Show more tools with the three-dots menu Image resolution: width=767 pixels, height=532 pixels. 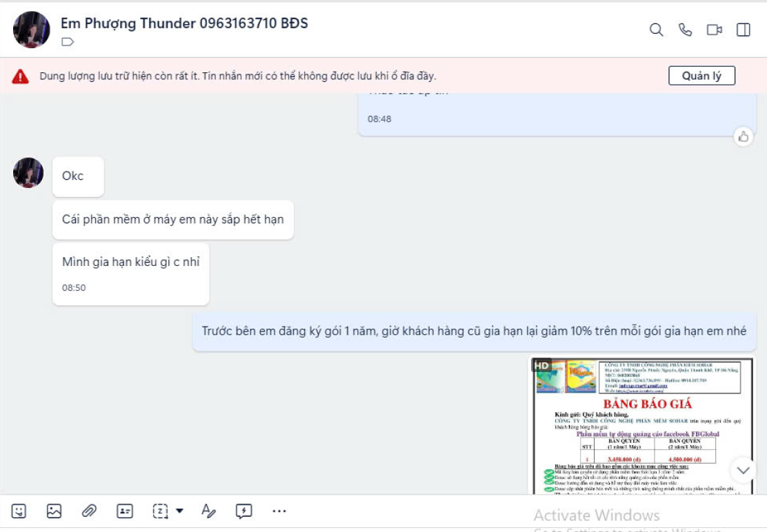click(279, 511)
